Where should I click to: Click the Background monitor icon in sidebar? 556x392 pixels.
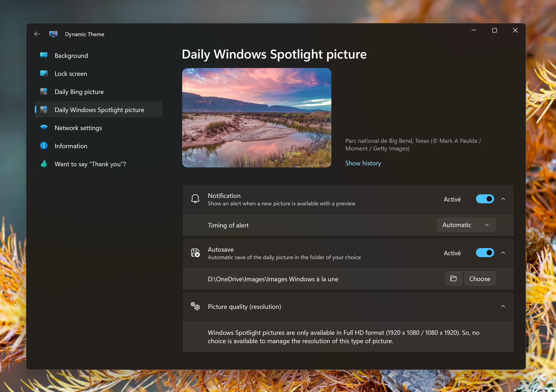(44, 55)
